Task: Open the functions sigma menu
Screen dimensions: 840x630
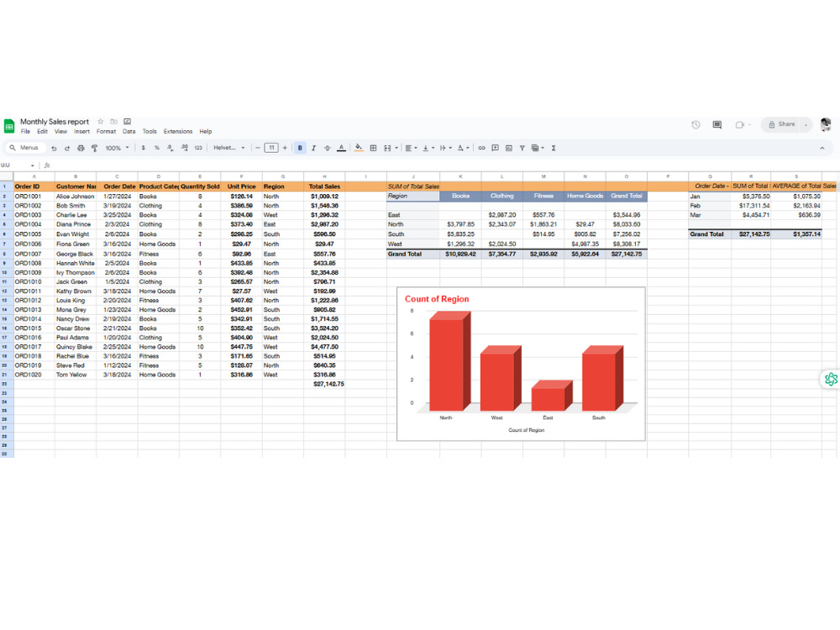Action: (554, 148)
